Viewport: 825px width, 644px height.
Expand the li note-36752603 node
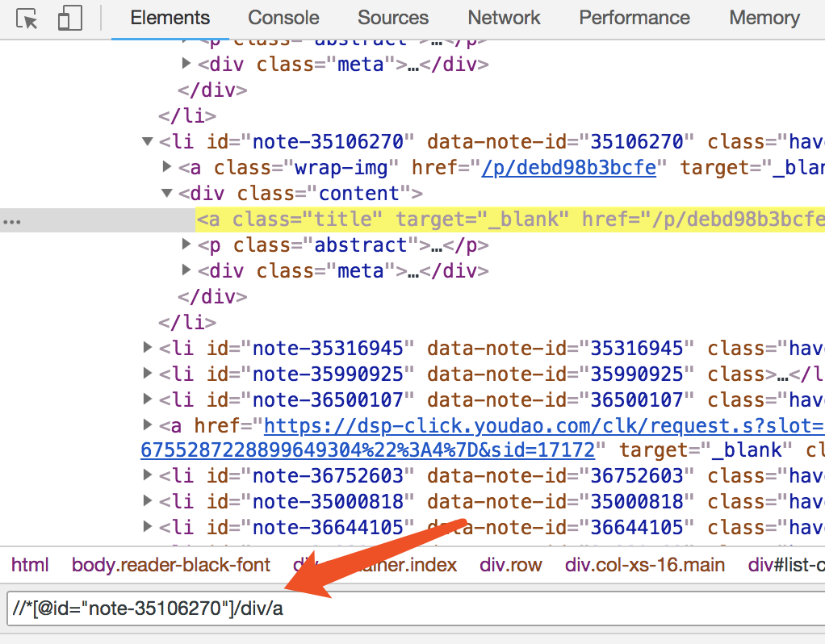click(148, 475)
